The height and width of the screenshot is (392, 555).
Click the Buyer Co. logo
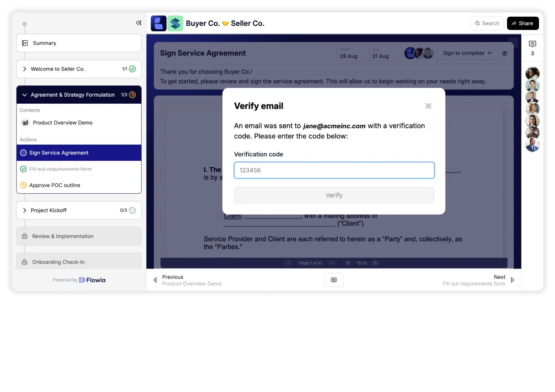(159, 23)
